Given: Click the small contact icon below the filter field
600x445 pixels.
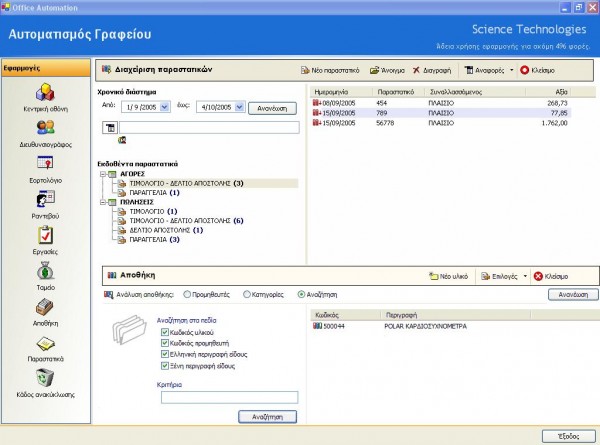Looking at the screenshot, I should point(122,140).
